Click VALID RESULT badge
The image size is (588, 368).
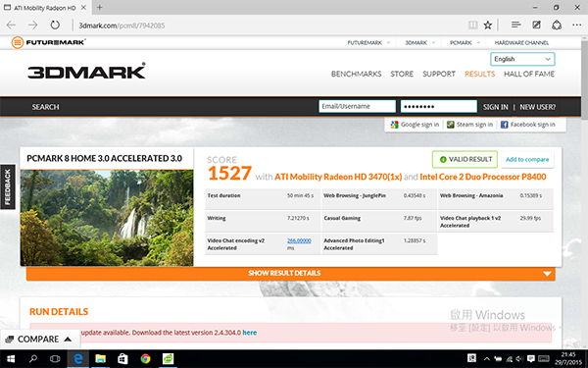[465, 159]
